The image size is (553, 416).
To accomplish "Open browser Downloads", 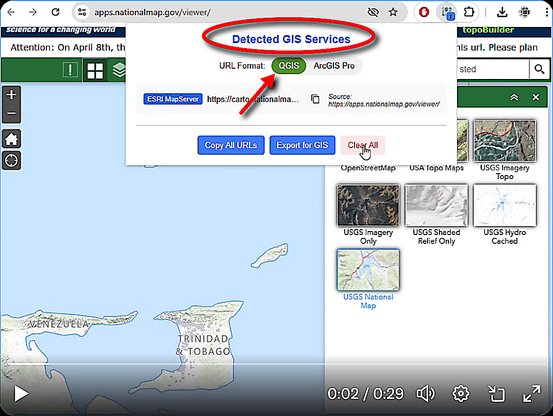I will pos(502,12).
